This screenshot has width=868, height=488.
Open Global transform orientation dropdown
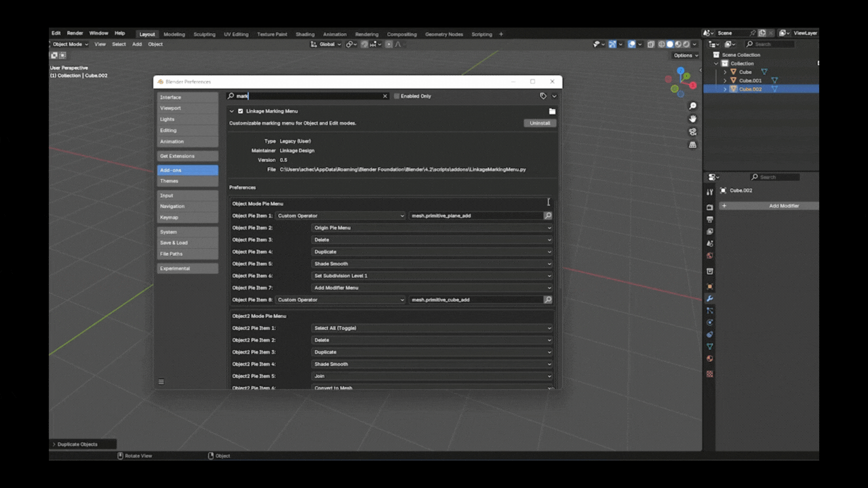(326, 44)
